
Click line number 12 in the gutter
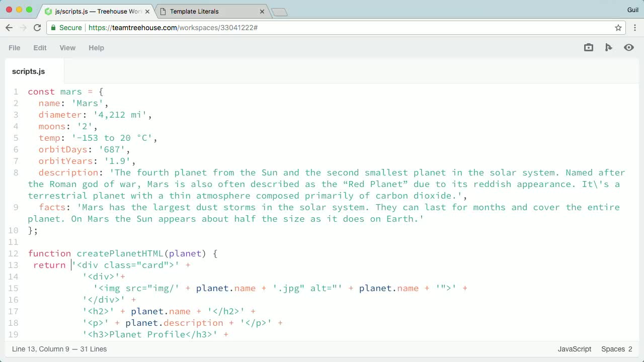pos(14,253)
